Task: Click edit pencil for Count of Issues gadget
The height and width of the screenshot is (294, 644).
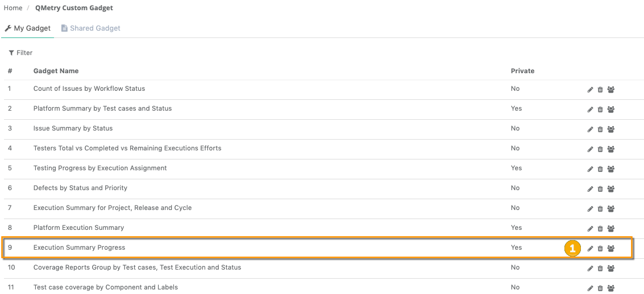Action: (x=590, y=90)
